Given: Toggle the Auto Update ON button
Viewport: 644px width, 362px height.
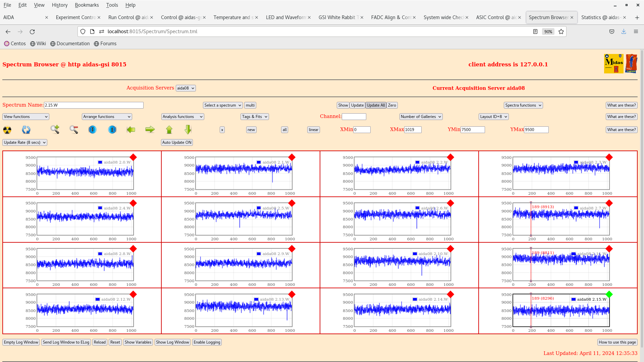Looking at the screenshot, I should pyautogui.click(x=177, y=142).
